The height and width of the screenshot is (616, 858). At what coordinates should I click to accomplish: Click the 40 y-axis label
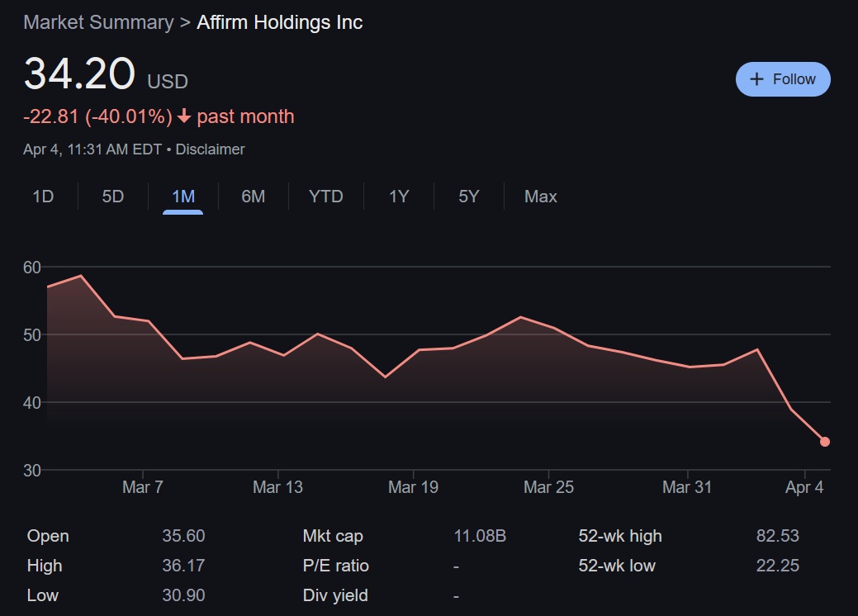click(x=31, y=403)
